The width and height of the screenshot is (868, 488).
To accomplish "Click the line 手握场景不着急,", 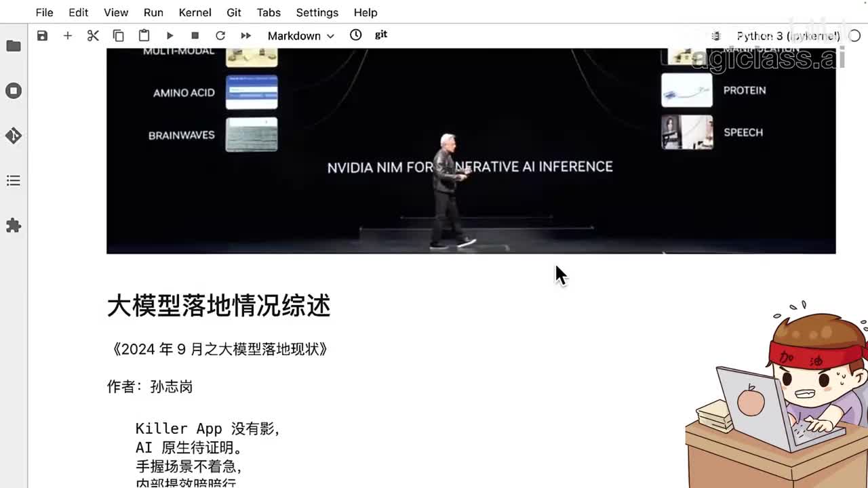I will [189, 466].
